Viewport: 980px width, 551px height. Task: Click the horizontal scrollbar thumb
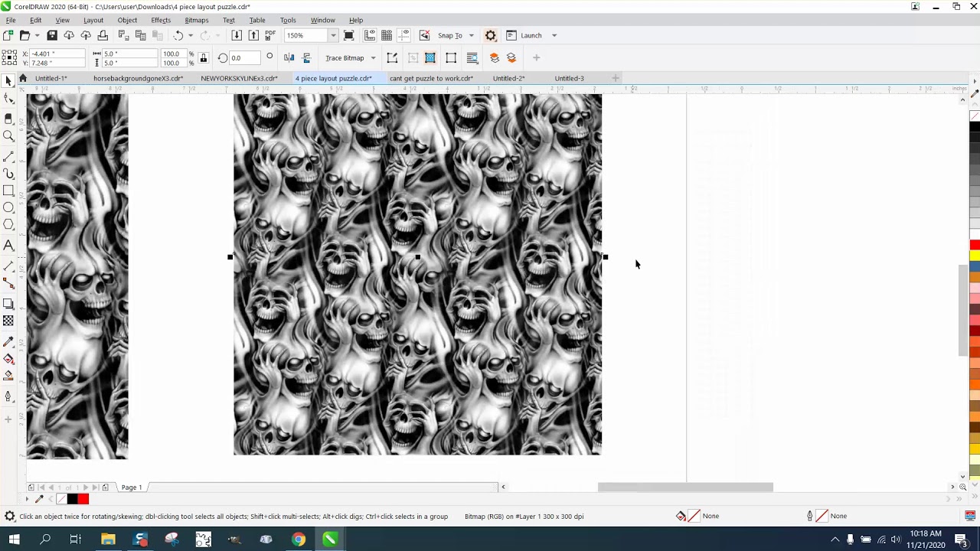pos(685,487)
